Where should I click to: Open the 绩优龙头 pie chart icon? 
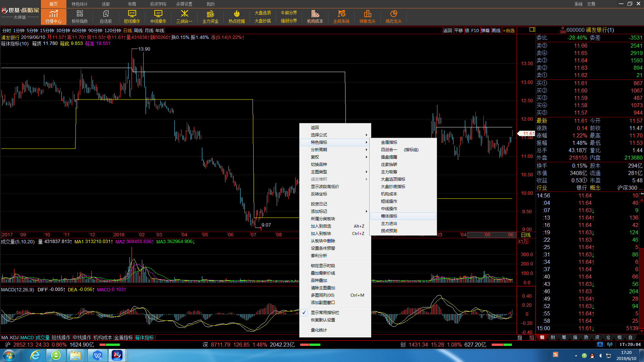393,16
